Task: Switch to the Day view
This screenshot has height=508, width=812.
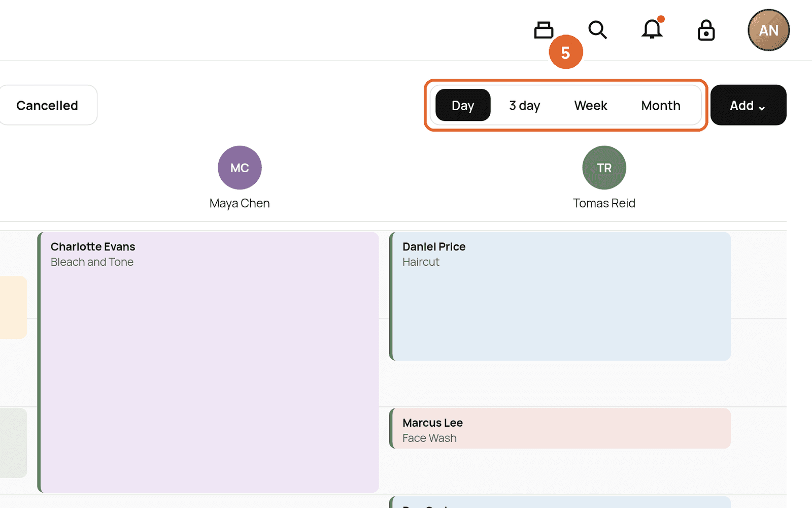Action: point(463,105)
